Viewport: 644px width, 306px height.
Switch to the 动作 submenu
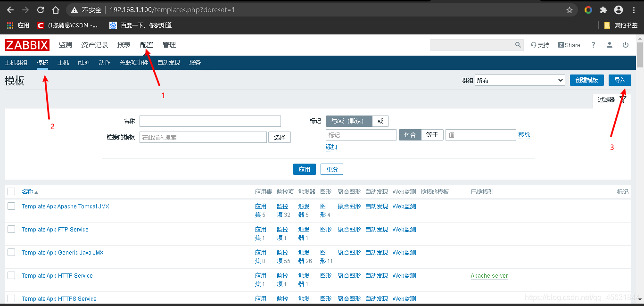(x=105, y=62)
